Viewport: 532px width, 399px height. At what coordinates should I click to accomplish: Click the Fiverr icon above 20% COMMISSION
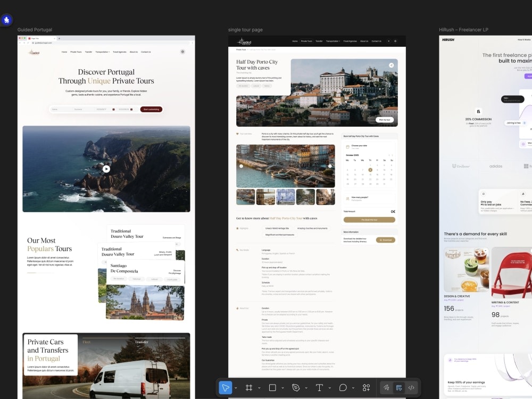tap(478, 112)
